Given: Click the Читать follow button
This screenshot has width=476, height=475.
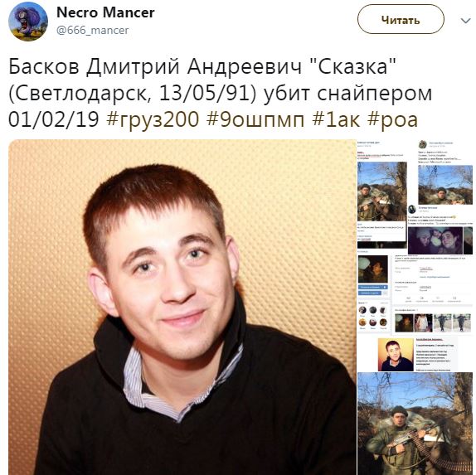Looking at the screenshot, I should tap(401, 20).
